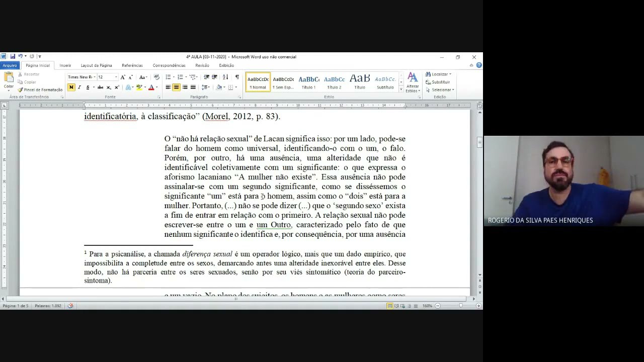
Task: Open the Customize Quick Access Toolbar arrow
Action: (40, 56)
